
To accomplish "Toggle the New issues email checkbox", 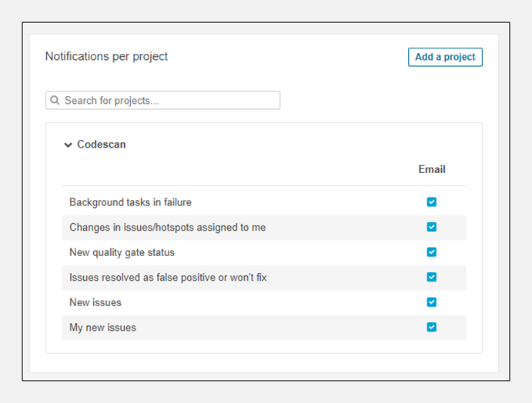I will click(x=431, y=302).
